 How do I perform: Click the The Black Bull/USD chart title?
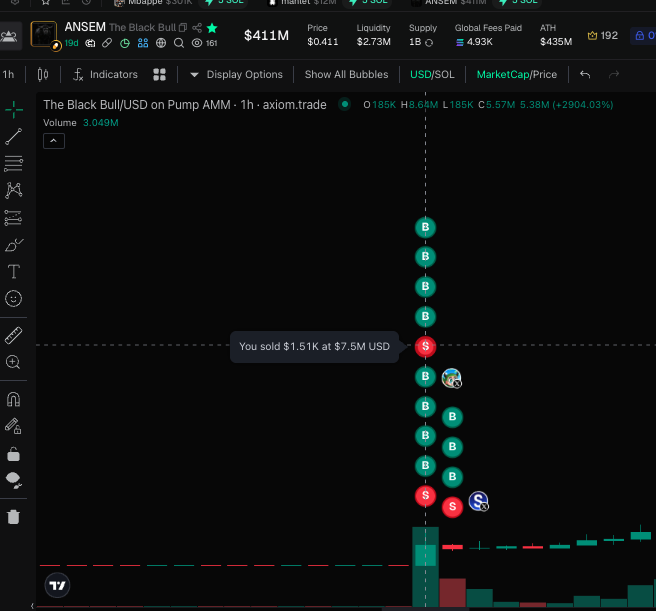pyautogui.click(x=185, y=105)
